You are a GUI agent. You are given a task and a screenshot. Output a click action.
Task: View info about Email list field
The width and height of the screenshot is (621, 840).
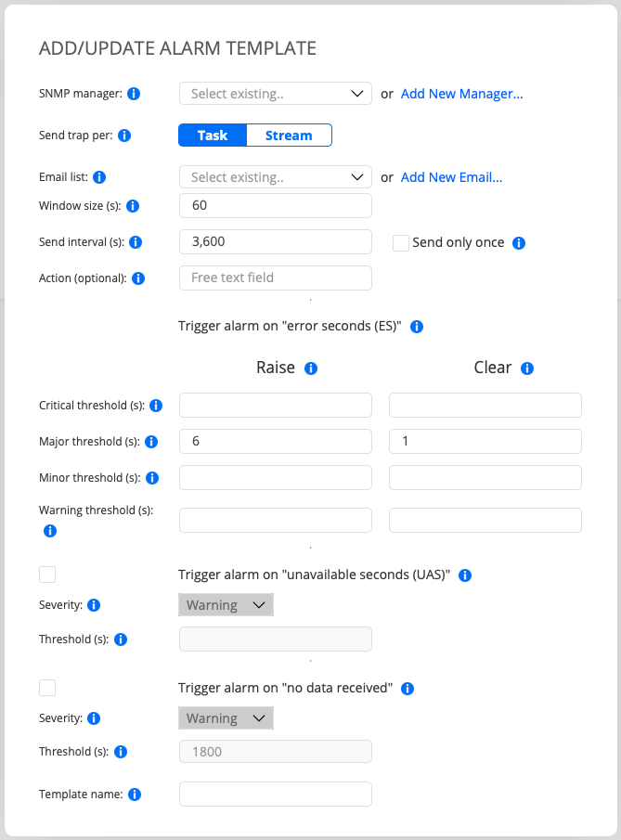99,177
